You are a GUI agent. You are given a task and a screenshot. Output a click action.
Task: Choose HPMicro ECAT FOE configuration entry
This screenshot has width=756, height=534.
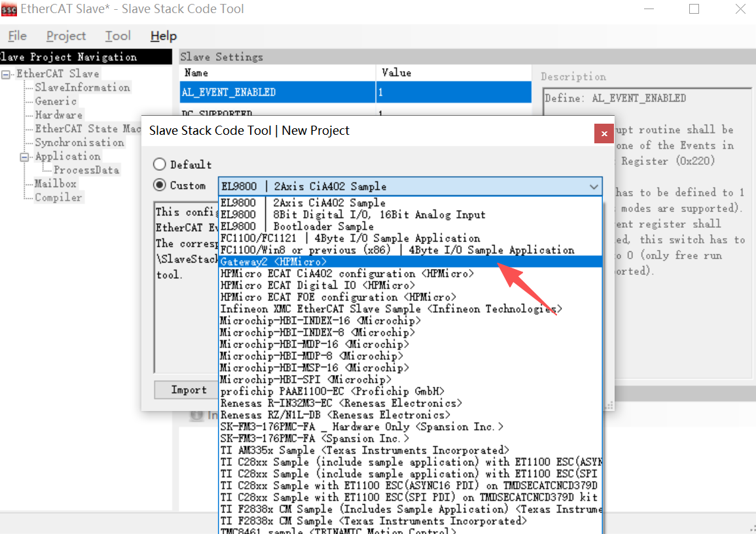(410, 297)
